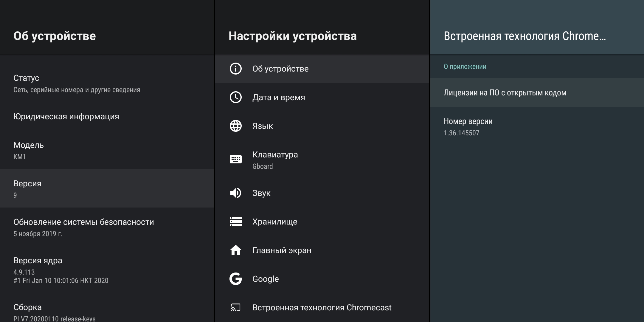Open Встроенная технология Chromecast menu item
This screenshot has height=322, width=644.
click(x=322, y=307)
